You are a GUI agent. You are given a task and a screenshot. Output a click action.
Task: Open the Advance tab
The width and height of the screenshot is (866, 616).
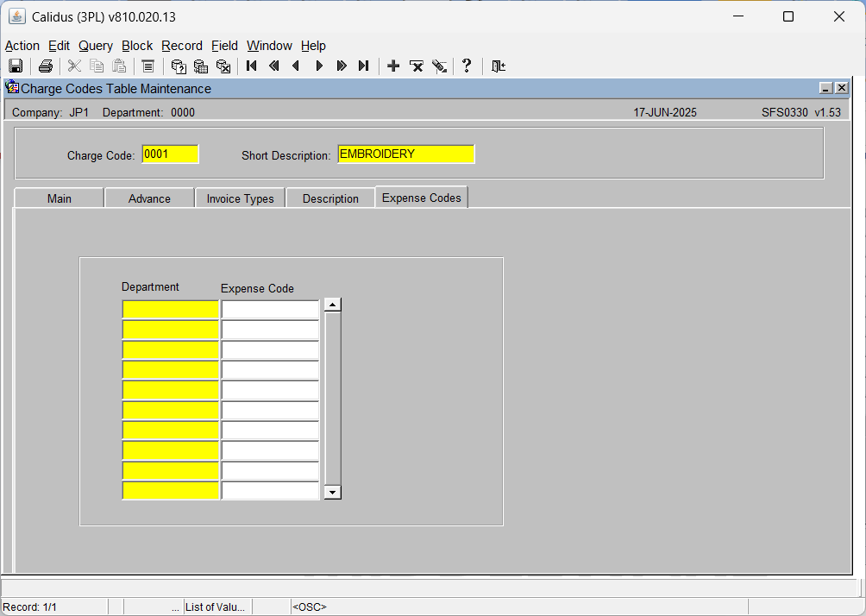[x=150, y=198]
